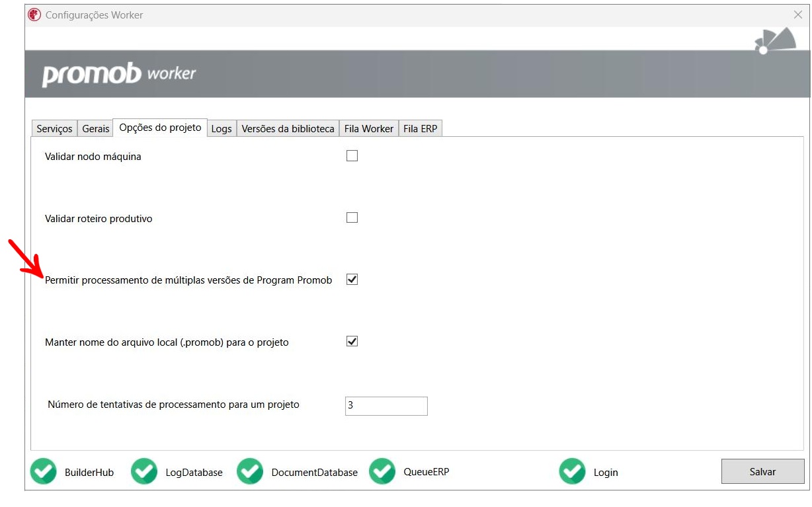Click the LogDatabase green check status icon

pyautogui.click(x=144, y=471)
